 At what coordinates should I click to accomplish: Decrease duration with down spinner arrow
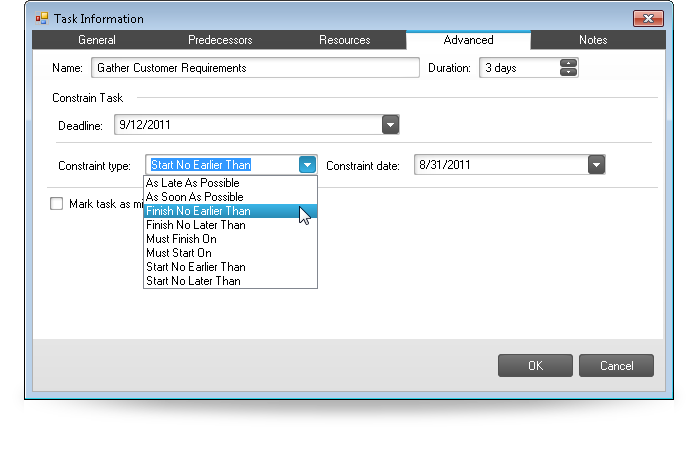pyautogui.click(x=568, y=72)
